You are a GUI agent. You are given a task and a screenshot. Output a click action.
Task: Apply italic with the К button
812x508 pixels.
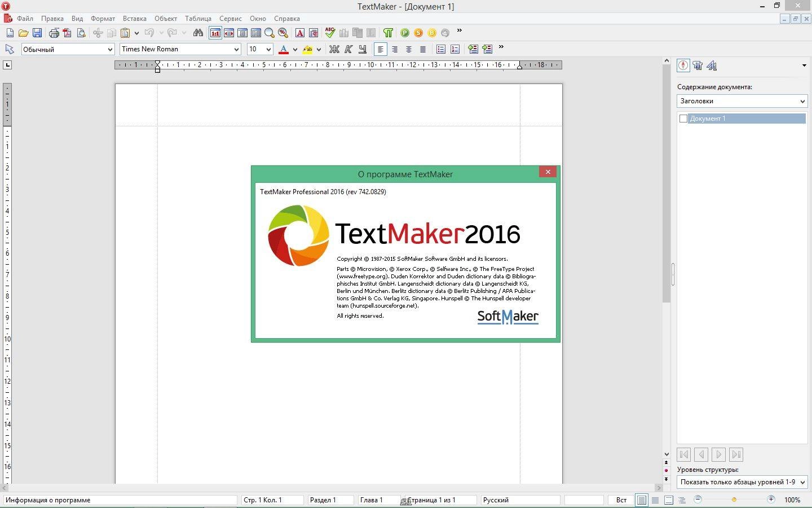click(x=348, y=49)
